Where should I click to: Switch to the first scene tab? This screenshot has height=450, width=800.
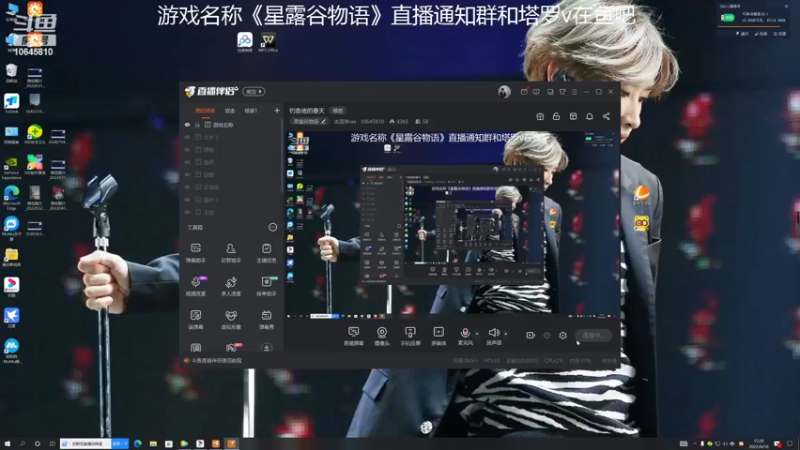205,111
